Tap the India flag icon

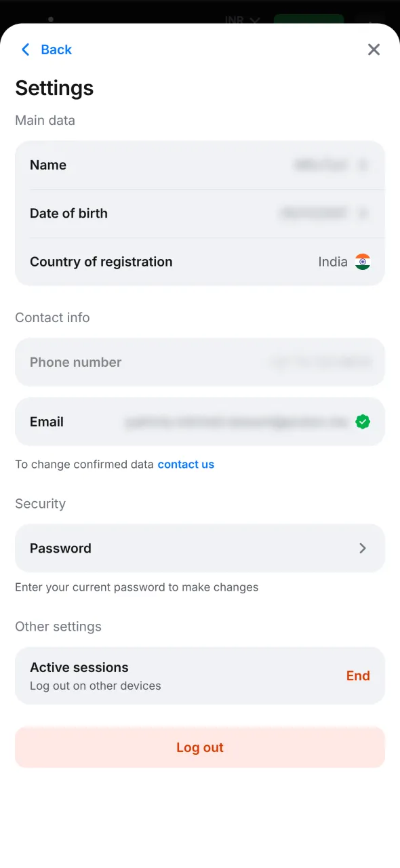[363, 261]
